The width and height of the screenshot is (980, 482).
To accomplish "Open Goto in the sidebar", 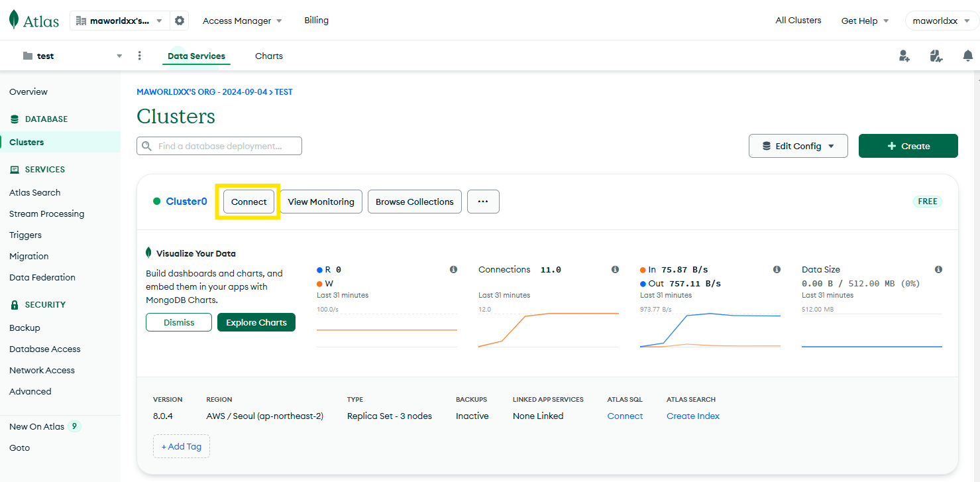I will pyautogui.click(x=20, y=448).
